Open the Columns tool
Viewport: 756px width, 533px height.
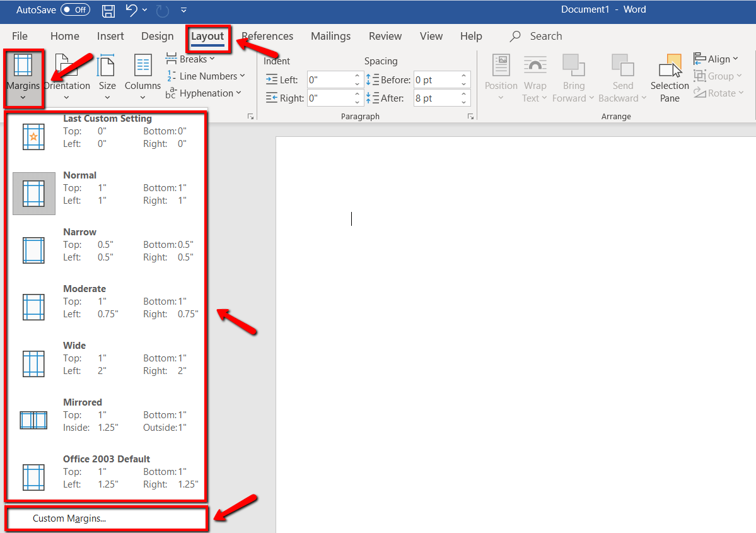point(142,76)
